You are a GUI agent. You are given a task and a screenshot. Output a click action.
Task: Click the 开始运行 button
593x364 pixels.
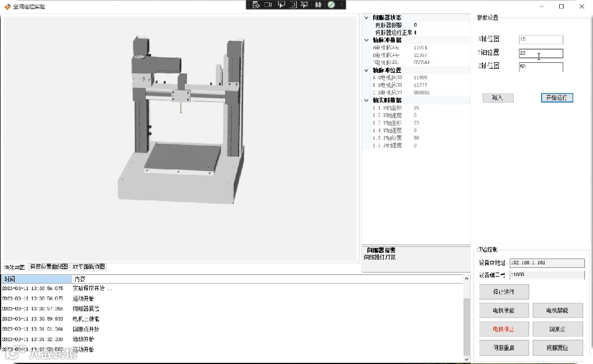(557, 98)
